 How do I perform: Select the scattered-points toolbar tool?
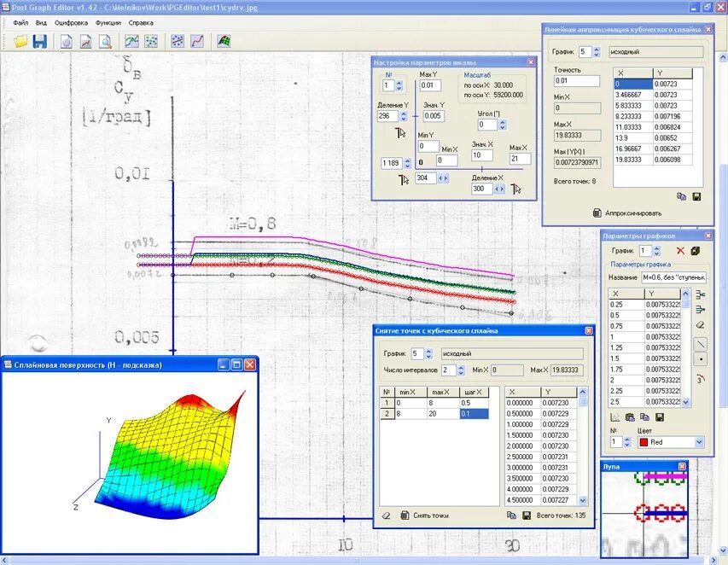151,41
